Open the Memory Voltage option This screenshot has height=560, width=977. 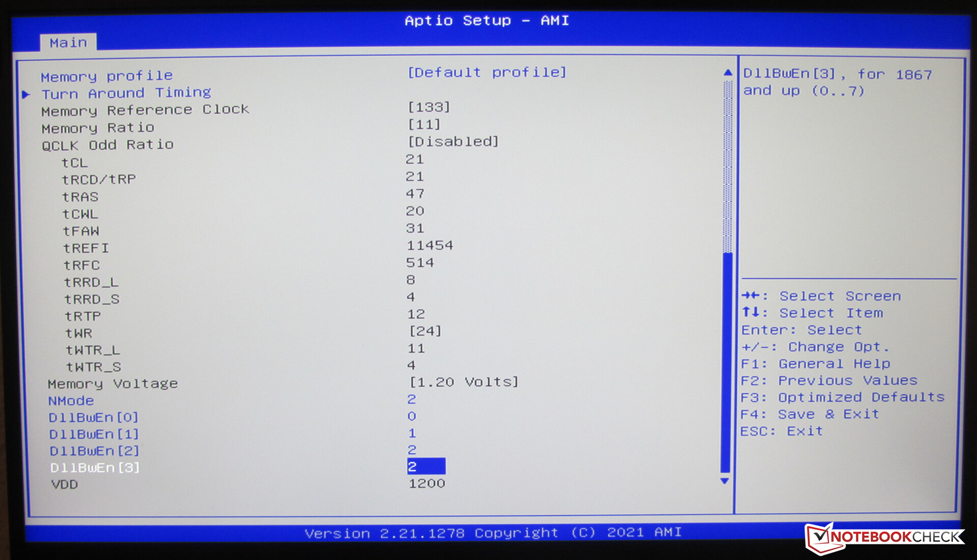[464, 382]
